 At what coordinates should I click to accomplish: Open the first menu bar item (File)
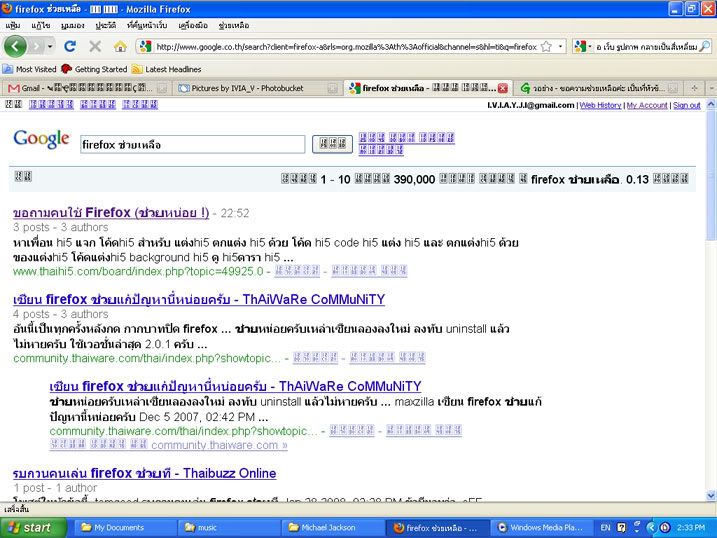13,26
